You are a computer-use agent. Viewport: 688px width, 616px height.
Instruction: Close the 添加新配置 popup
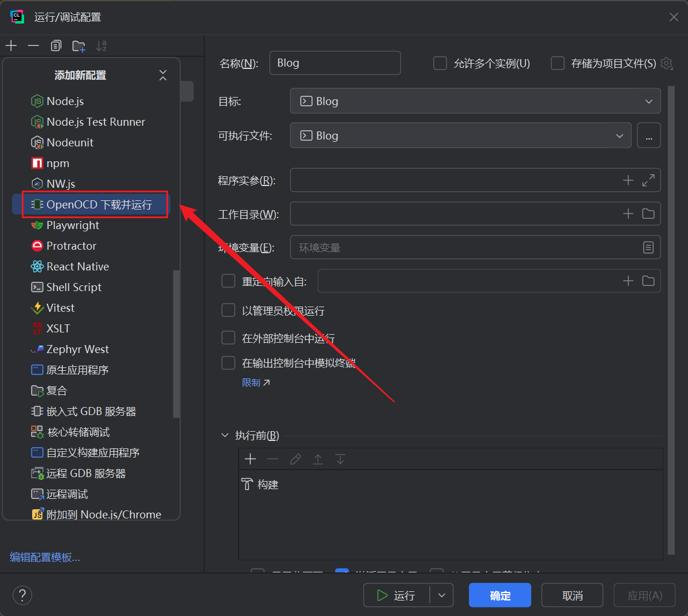[x=163, y=75]
